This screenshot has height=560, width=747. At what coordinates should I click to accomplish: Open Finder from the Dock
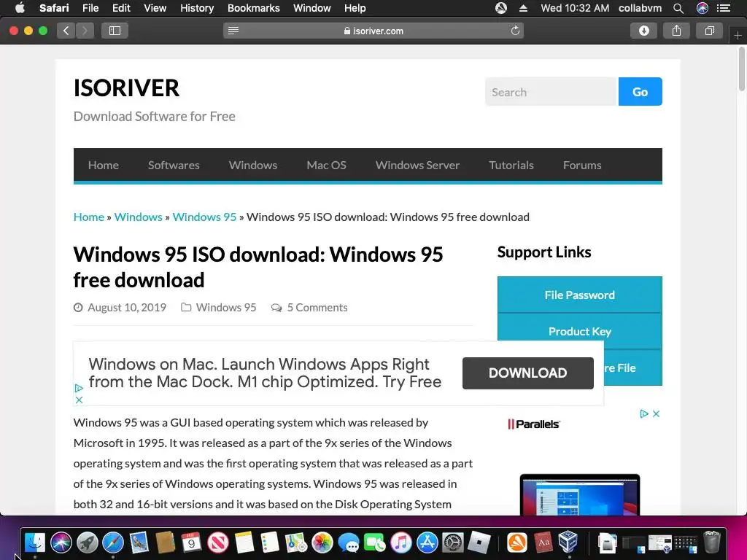click(x=35, y=542)
